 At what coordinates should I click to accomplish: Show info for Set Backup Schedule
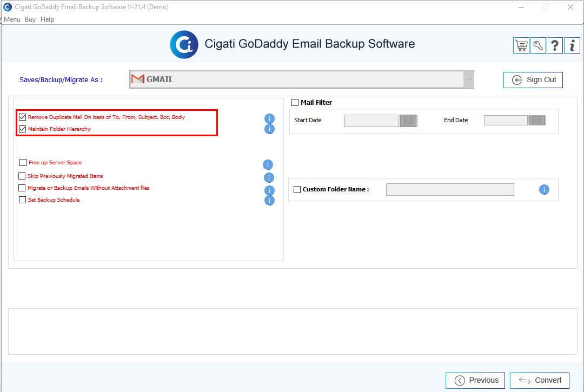(269, 200)
